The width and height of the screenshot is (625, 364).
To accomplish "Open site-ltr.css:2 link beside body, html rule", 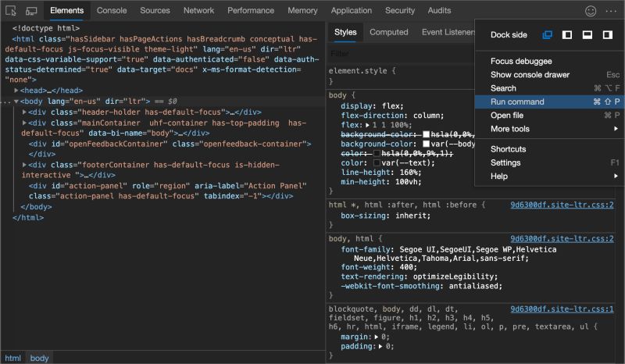I will 562,239.
